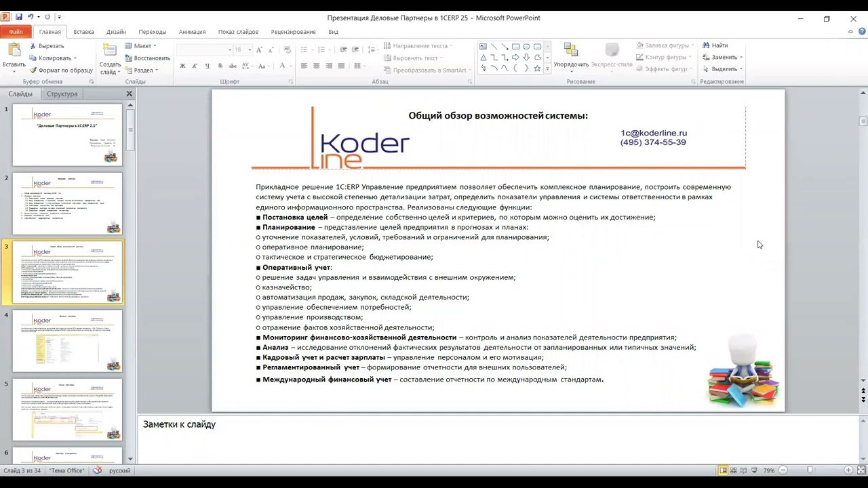Click Replace (Заменить) button
Image resolution: width=868 pixels, height=488 pixels.
coord(722,57)
